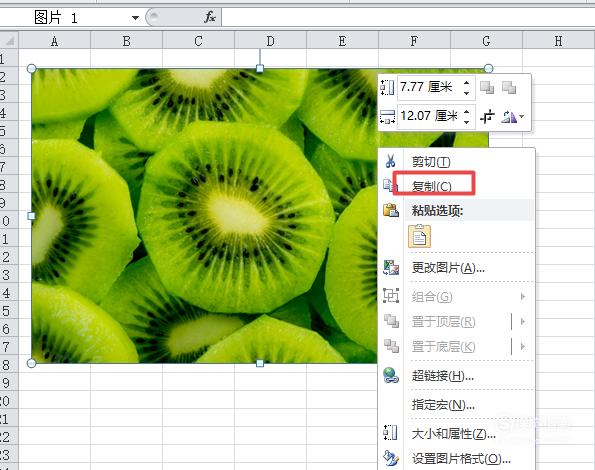Open 设置图片格式(O)... dialog
595x470 pixels.
461,459
